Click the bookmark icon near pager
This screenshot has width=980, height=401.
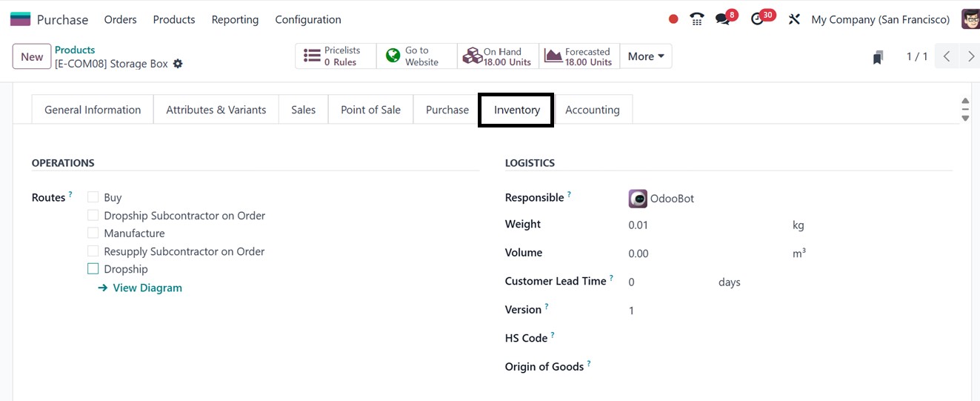pos(878,57)
